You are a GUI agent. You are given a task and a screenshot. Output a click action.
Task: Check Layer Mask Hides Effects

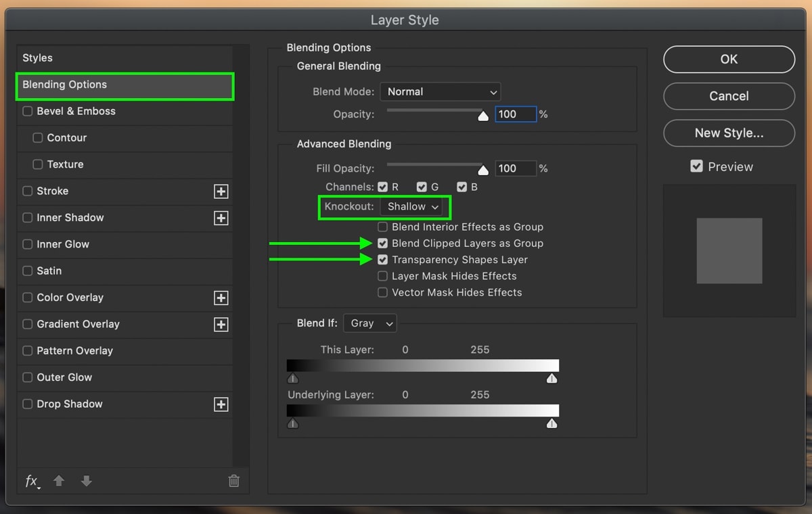point(383,276)
